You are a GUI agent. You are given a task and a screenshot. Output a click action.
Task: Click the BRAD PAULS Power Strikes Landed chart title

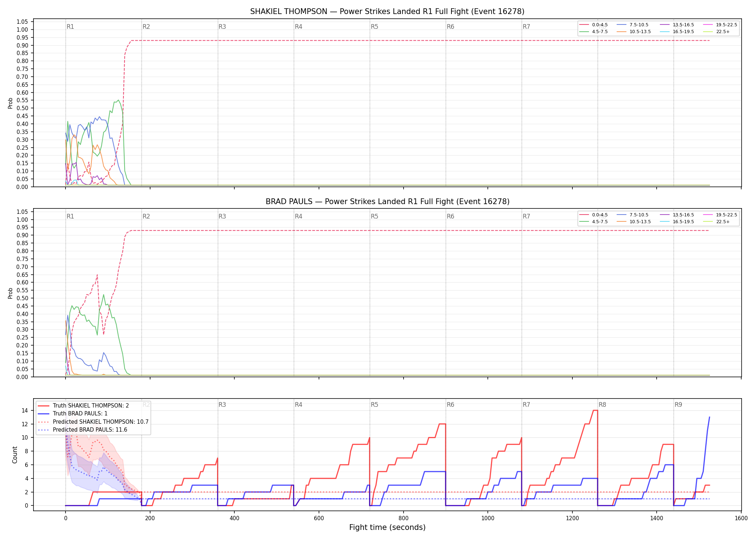pyautogui.click(x=387, y=202)
